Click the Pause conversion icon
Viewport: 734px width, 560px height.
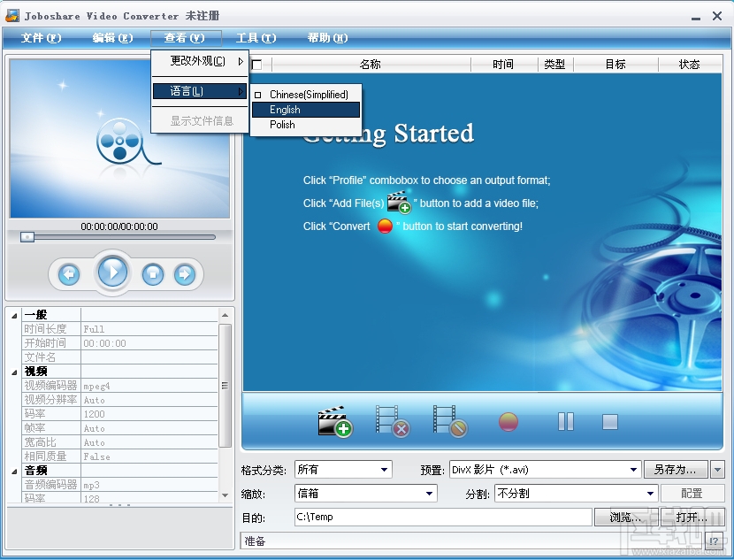tap(565, 422)
